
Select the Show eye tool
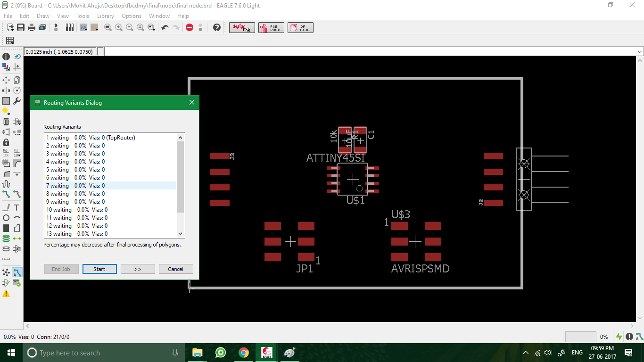(17, 57)
